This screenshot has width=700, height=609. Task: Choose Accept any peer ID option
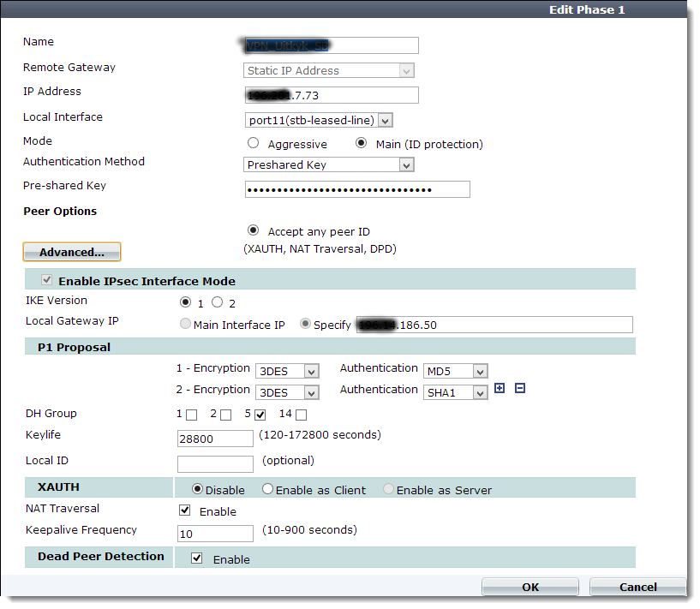(253, 230)
